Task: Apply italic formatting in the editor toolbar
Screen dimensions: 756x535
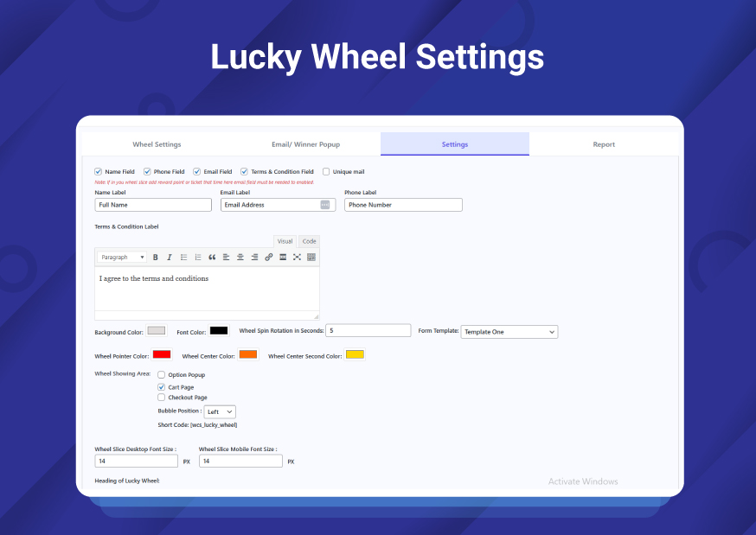Action: point(170,258)
